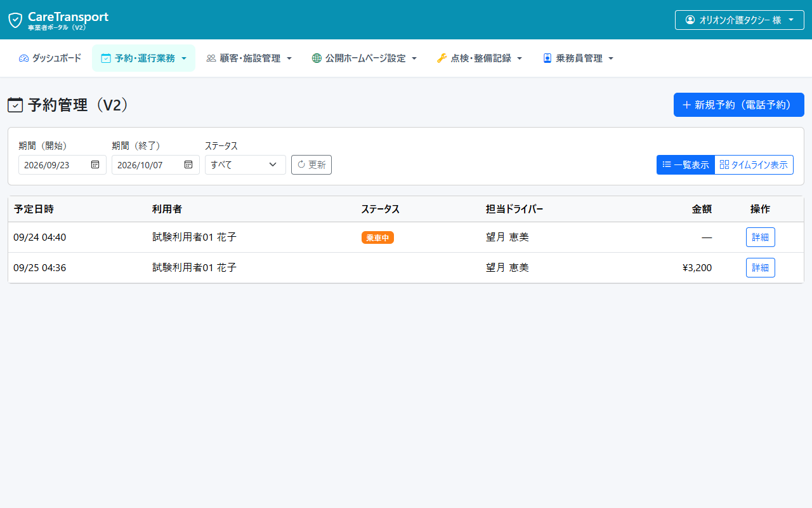Go to ダッシュボード
Screen dimensions: 812x508
point(50,58)
